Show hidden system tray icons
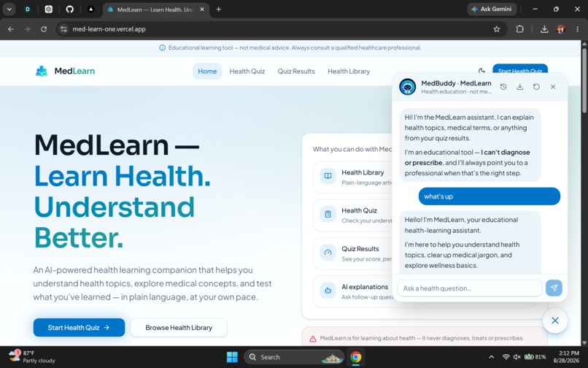 point(491,357)
